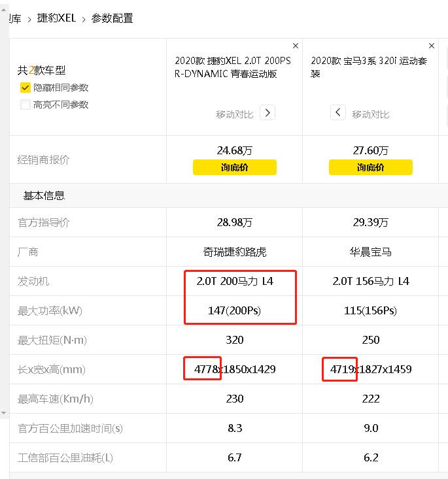
Task: Click the 长x宽x高(mm) row label
Action: coord(52,370)
